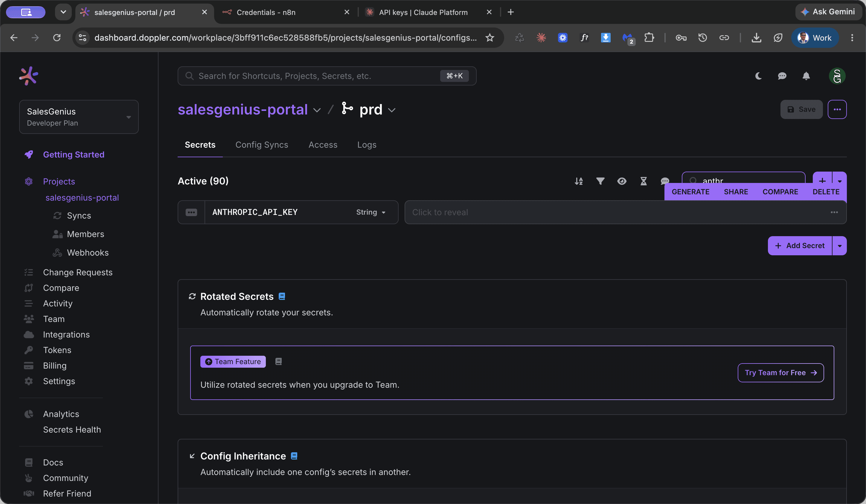Click Try Team for Free
The image size is (866, 504).
pos(781,373)
